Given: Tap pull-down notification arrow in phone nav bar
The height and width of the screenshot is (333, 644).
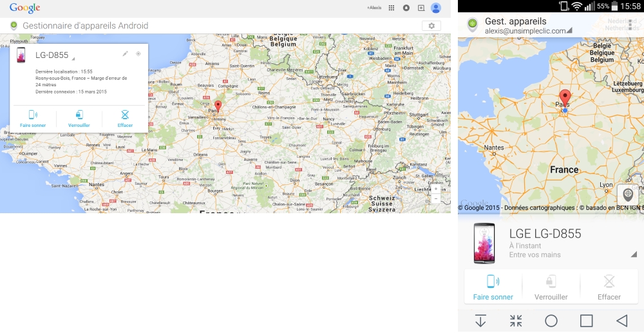Looking at the screenshot, I should tap(480, 321).
